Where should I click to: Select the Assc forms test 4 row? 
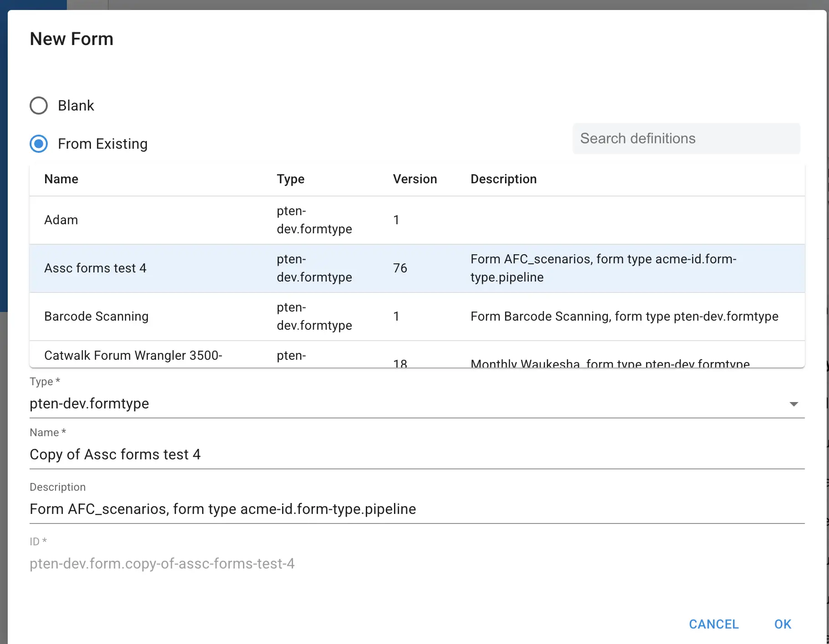point(95,268)
